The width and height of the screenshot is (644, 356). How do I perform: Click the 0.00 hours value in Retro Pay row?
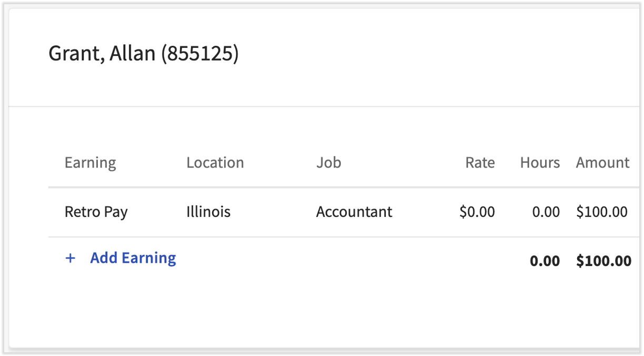pos(546,212)
